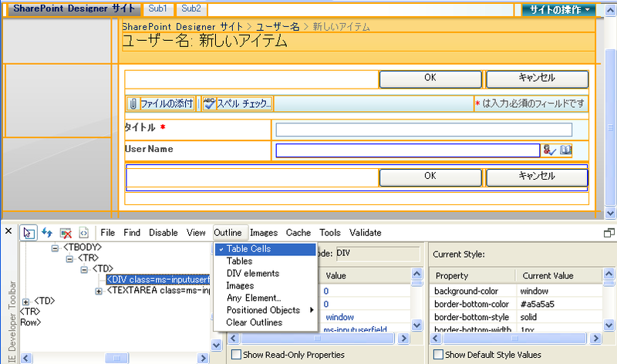This screenshot has height=364, width=617.
Task: Click the paperclip attach file icon
Action: (x=133, y=104)
